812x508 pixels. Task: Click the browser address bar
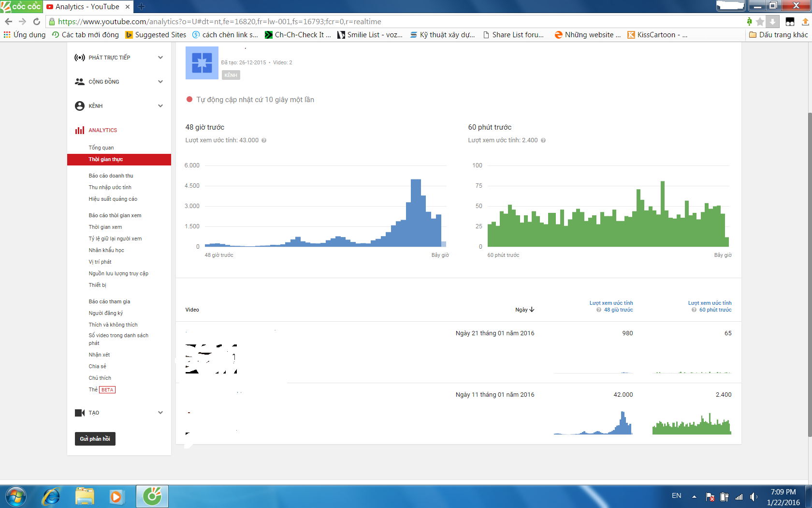pos(387,21)
